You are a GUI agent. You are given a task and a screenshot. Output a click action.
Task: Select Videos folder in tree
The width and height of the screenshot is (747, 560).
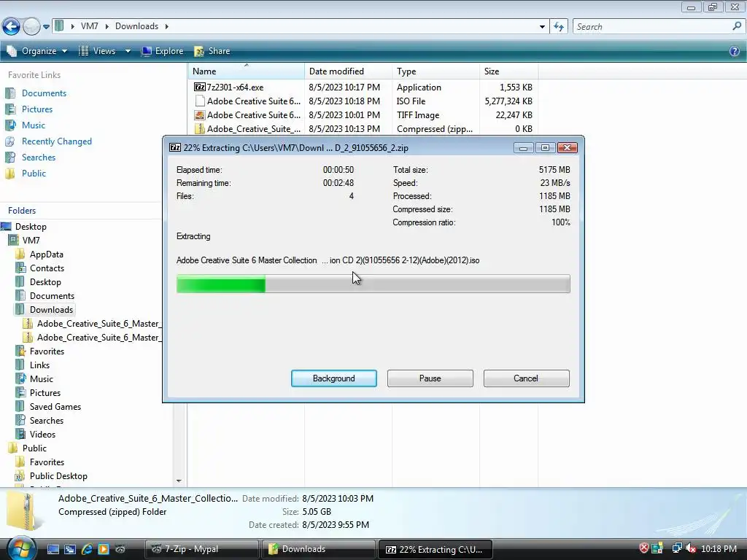pyautogui.click(x=42, y=435)
